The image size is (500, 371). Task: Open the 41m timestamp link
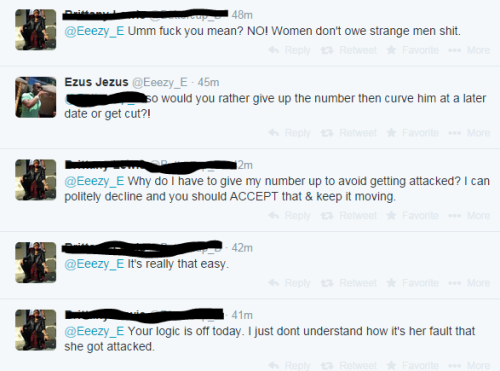tap(242, 315)
